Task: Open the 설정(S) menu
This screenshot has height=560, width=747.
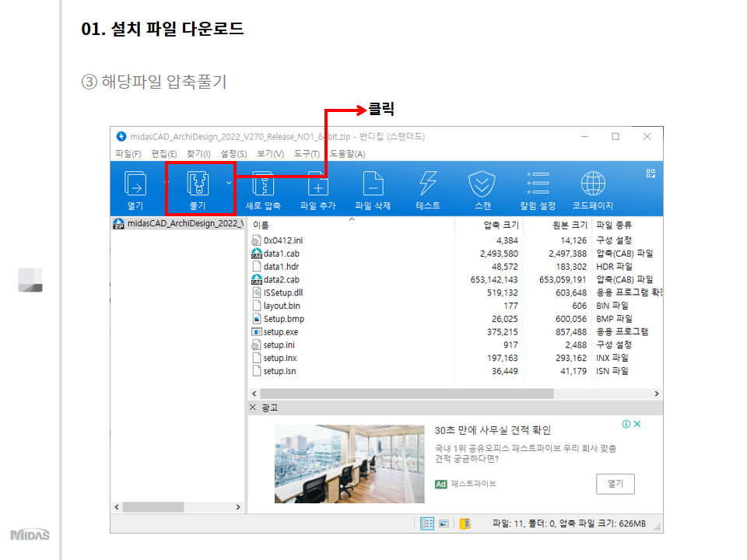Action: click(x=233, y=154)
